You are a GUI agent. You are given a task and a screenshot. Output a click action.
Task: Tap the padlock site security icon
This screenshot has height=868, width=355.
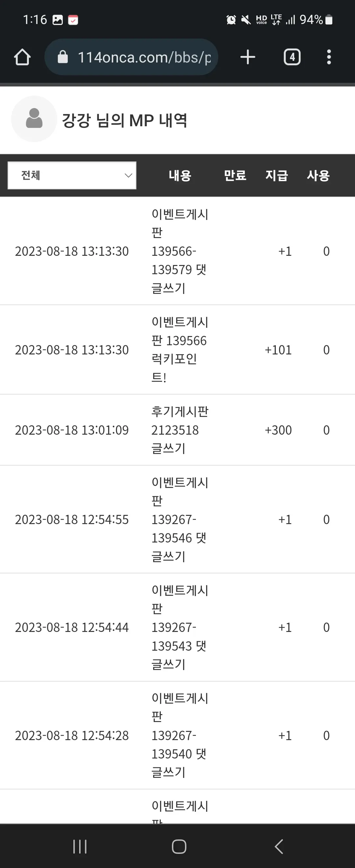pos(63,57)
